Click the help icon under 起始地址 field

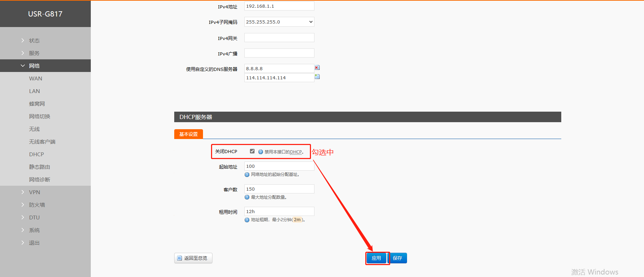pos(247,175)
